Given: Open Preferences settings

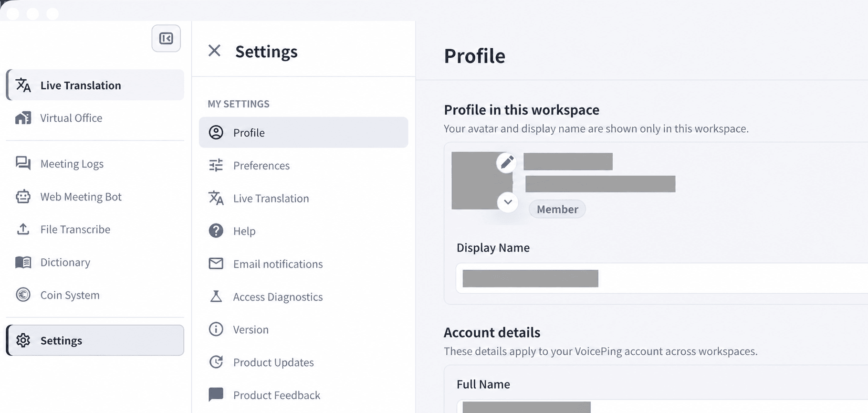Looking at the screenshot, I should coord(303,165).
